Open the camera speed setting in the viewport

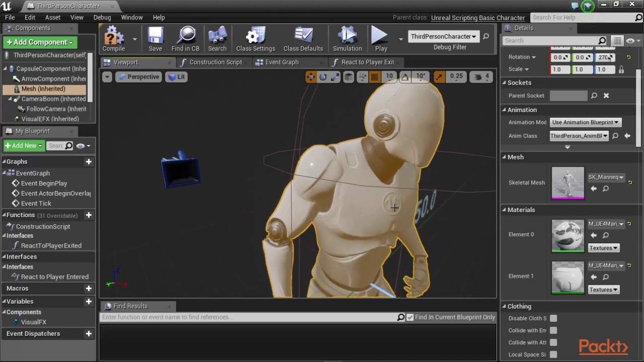point(481,76)
